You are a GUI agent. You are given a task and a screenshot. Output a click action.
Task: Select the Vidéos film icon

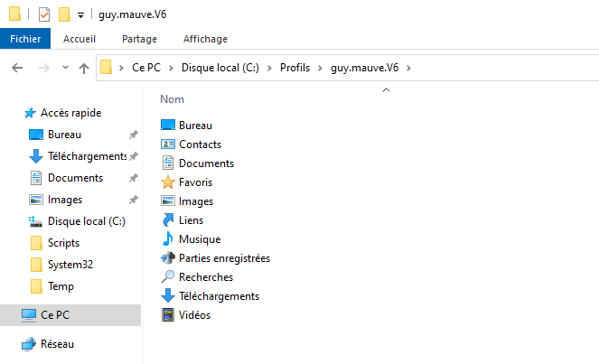click(168, 315)
